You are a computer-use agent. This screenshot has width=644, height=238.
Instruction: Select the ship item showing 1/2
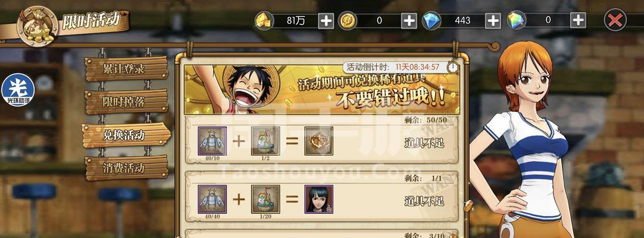tap(265, 141)
